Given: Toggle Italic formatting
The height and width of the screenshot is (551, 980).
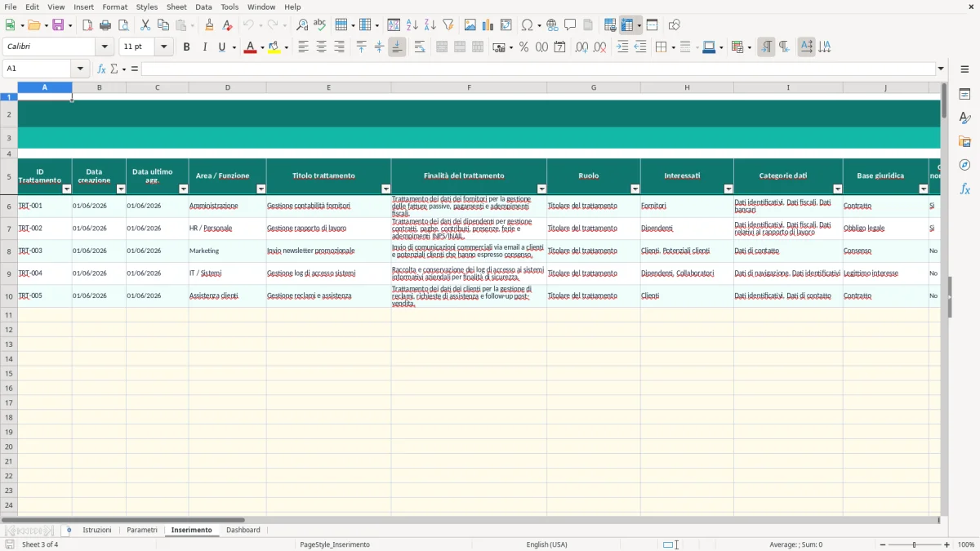Looking at the screenshot, I should [204, 47].
